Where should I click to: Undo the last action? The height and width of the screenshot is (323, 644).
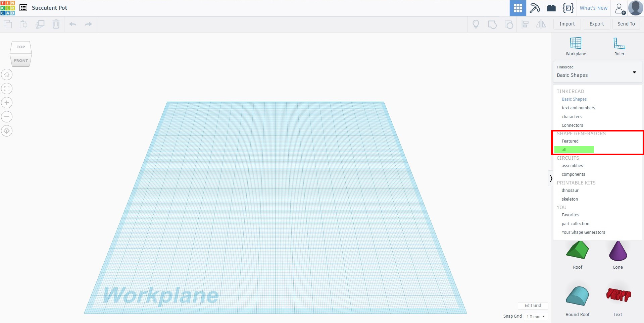[72, 24]
